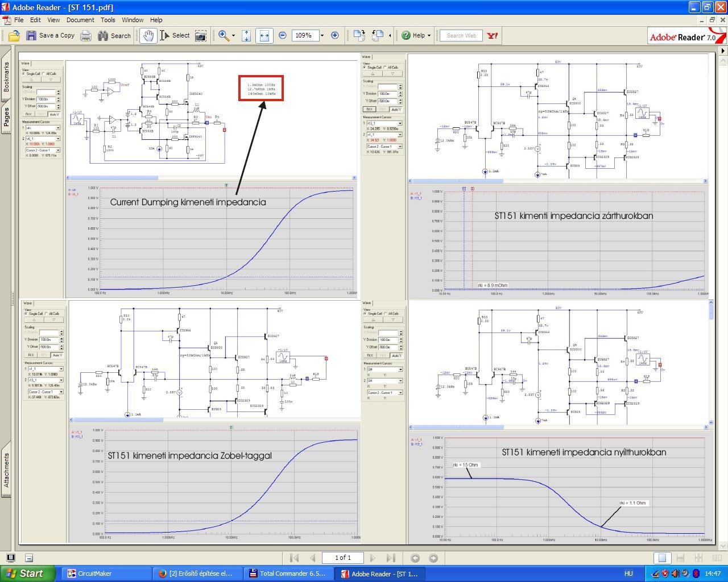Expand the zoom tool options arrow
Screen dimensions: 728x582
click(233, 36)
